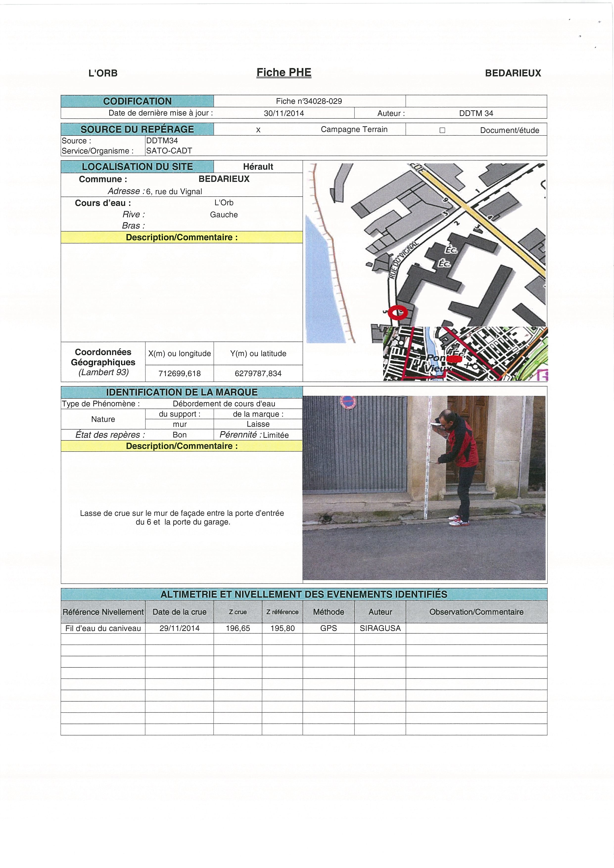Select the support nature value 'mur'
The width and height of the screenshot is (614, 868).
(x=180, y=424)
